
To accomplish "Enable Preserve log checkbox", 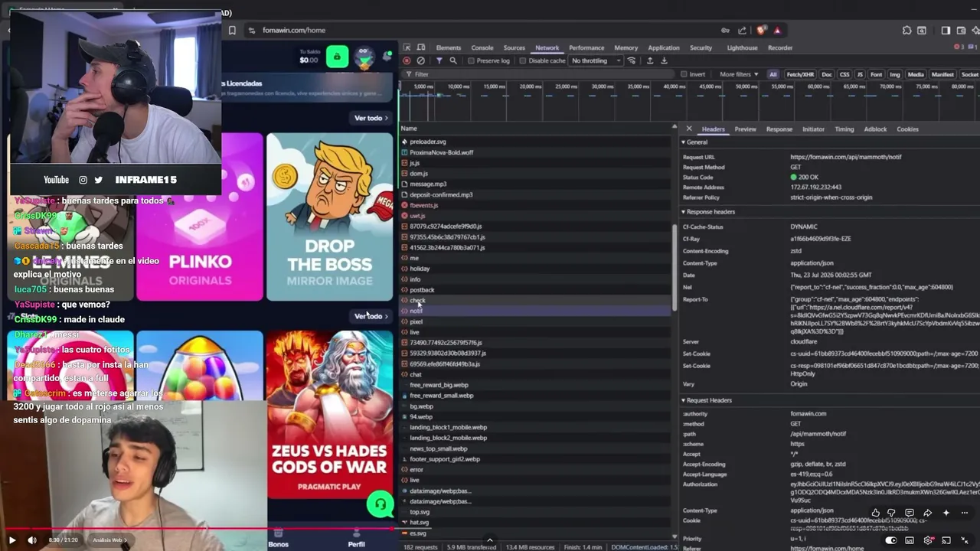I will pyautogui.click(x=471, y=60).
